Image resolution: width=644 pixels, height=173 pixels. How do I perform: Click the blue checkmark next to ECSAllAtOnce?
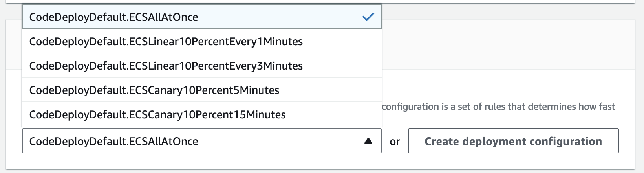pyautogui.click(x=368, y=17)
